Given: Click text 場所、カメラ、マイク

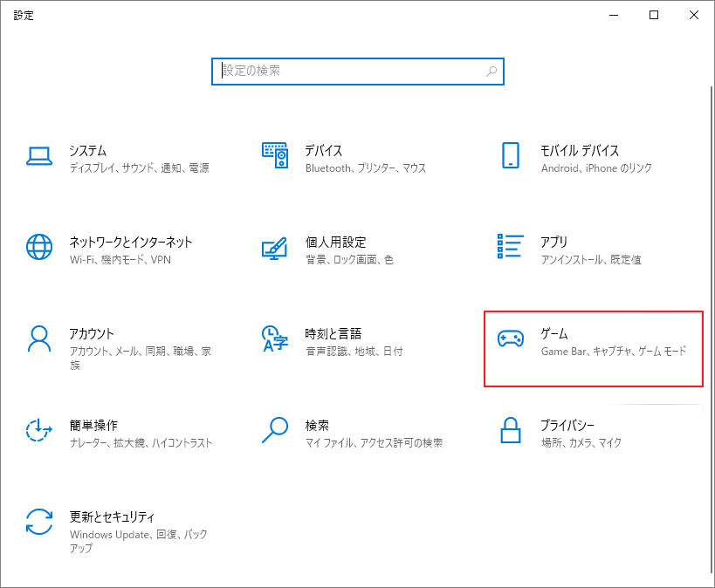Looking at the screenshot, I should (x=581, y=443).
